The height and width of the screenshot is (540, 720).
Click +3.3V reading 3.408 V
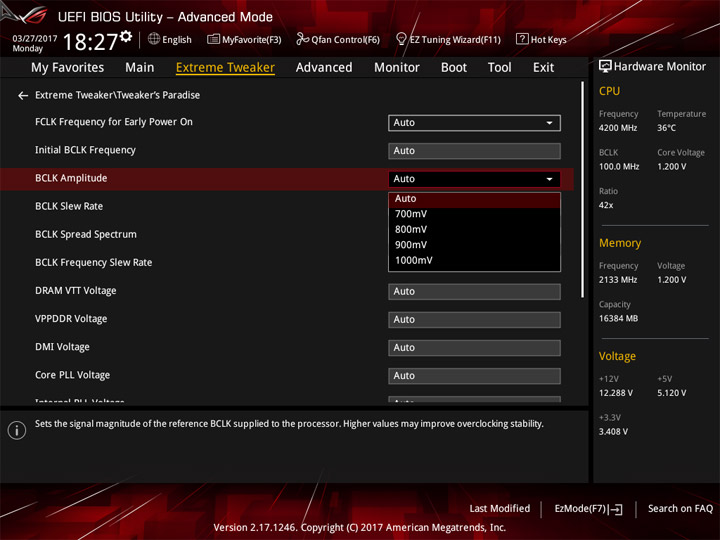613,432
